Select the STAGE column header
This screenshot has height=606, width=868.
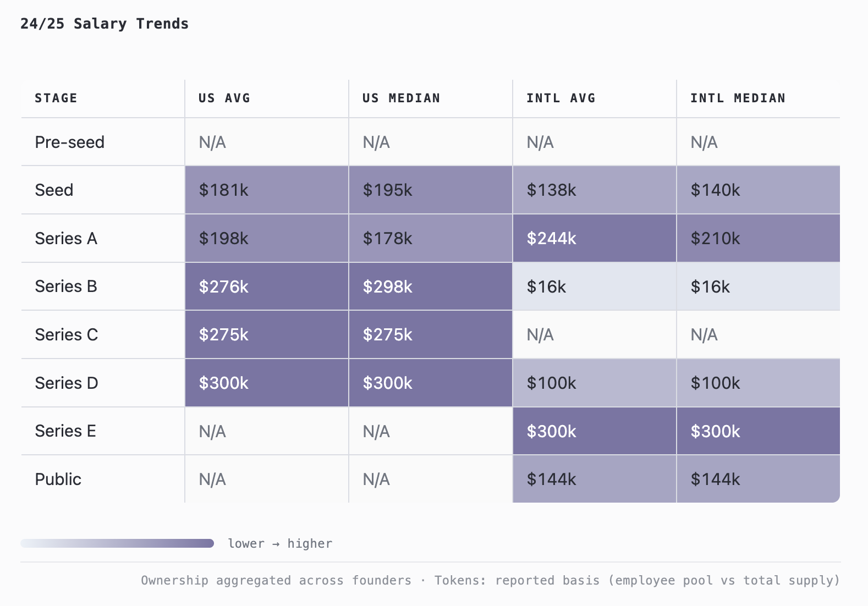[x=56, y=98]
